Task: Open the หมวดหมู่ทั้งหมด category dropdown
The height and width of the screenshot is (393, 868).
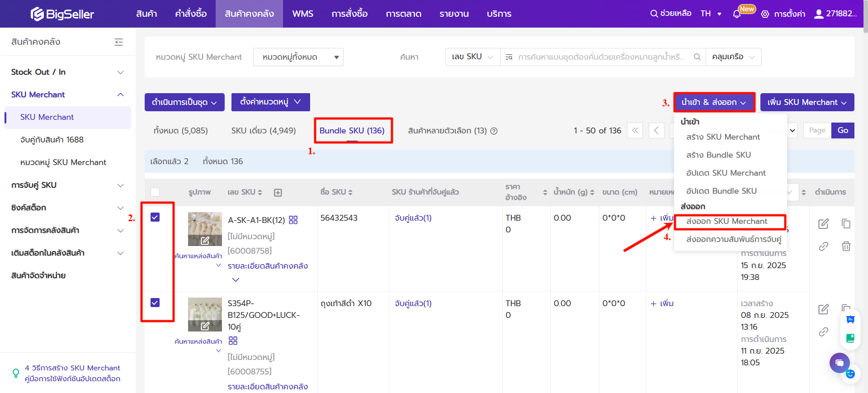Action: (x=298, y=57)
